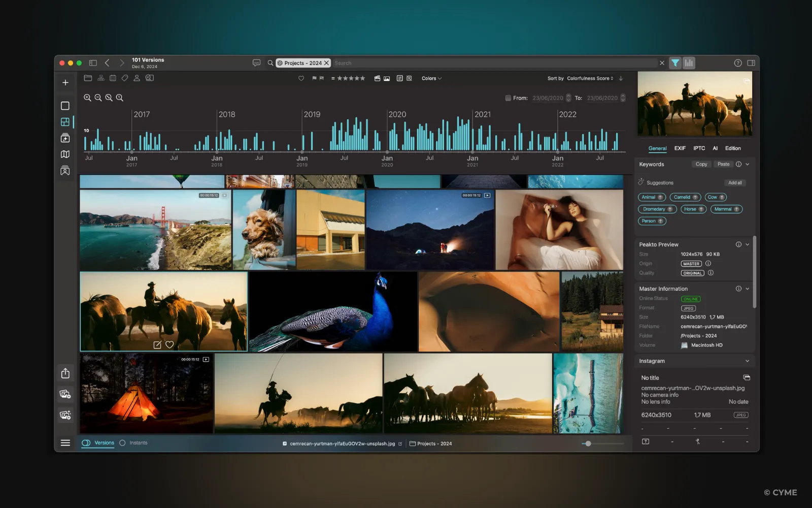Zoom in on the timeline

click(x=87, y=98)
